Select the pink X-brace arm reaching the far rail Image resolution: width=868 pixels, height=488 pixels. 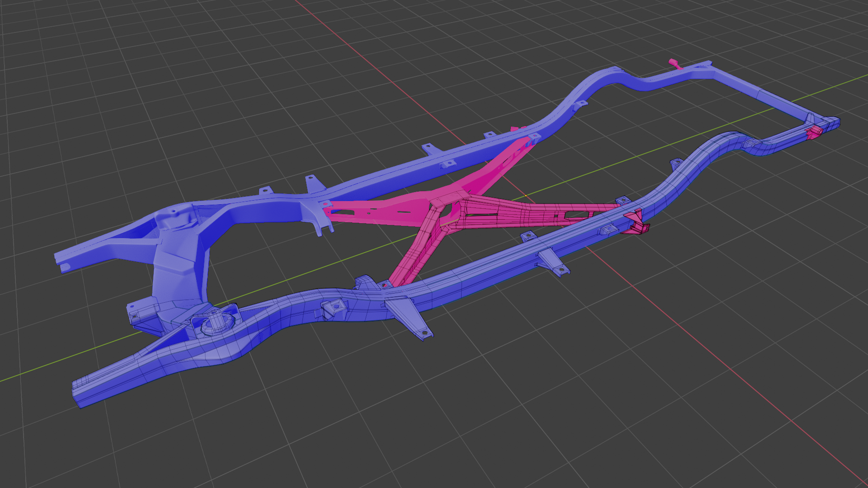(x=493, y=169)
